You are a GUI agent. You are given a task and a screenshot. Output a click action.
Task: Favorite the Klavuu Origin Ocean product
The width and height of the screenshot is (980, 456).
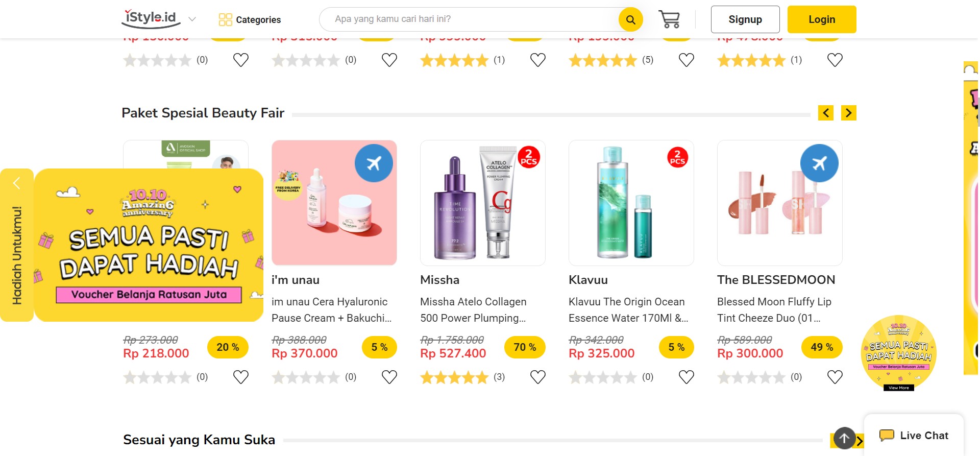pyautogui.click(x=686, y=377)
